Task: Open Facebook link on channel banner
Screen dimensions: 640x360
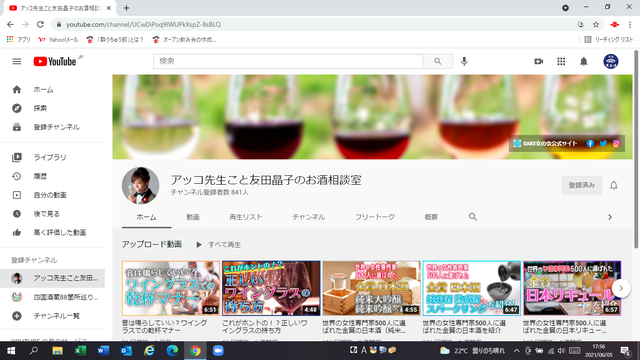Action: (590, 143)
